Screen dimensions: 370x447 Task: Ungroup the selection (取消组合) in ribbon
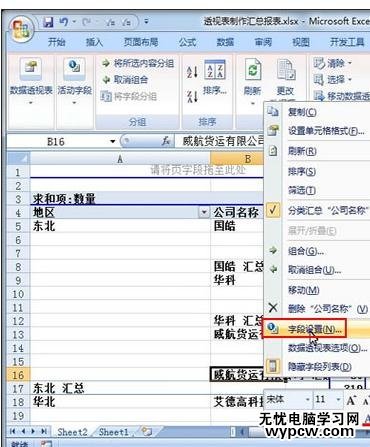pos(125,80)
